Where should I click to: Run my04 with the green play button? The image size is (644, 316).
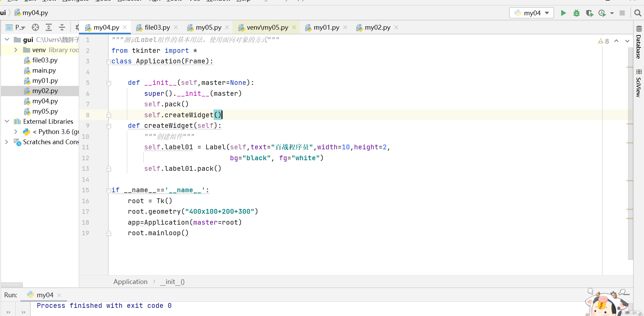click(563, 13)
